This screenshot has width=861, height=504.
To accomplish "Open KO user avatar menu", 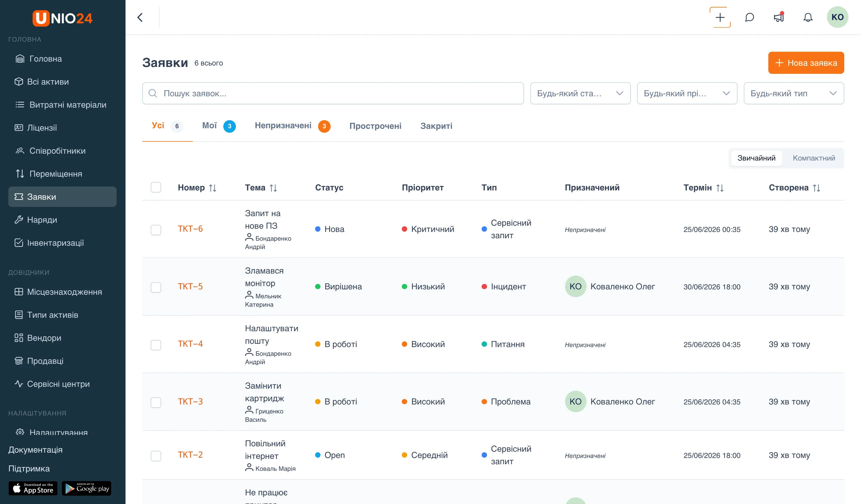I will pyautogui.click(x=837, y=17).
